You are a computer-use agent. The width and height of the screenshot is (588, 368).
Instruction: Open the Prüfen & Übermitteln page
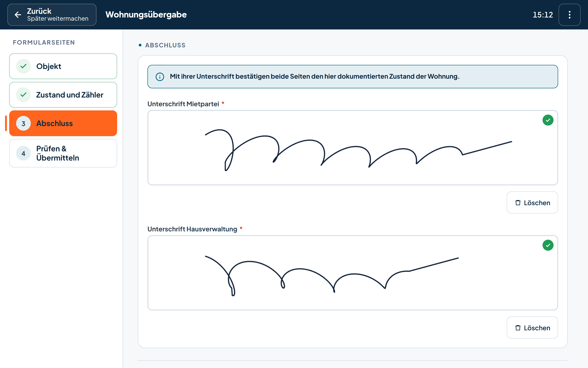tap(63, 153)
